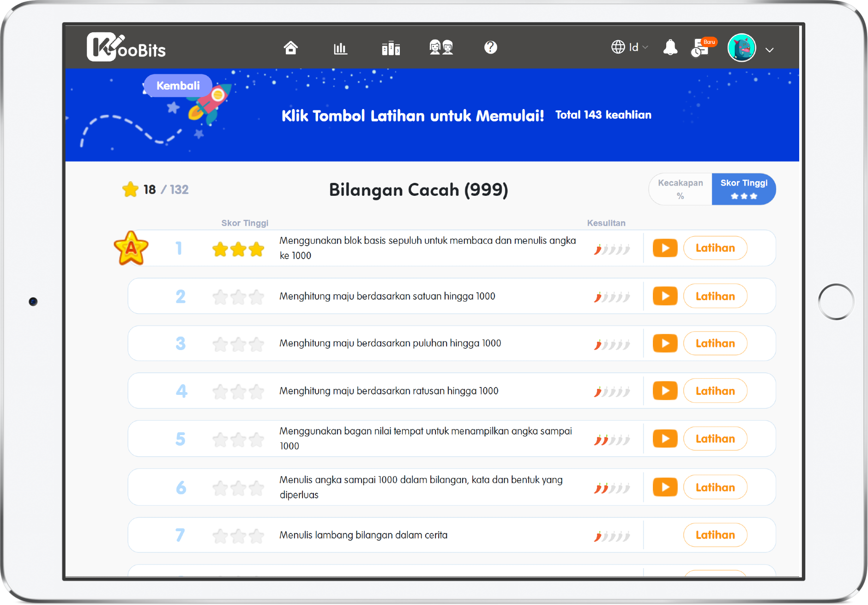Switch to the Kecakapan % view
This screenshot has height=605, width=868.
click(680, 189)
